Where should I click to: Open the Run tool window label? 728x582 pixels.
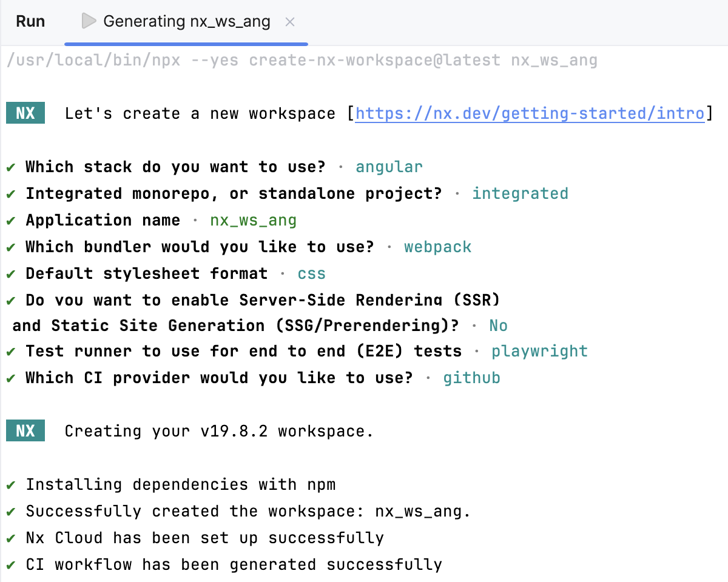[30, 21]
